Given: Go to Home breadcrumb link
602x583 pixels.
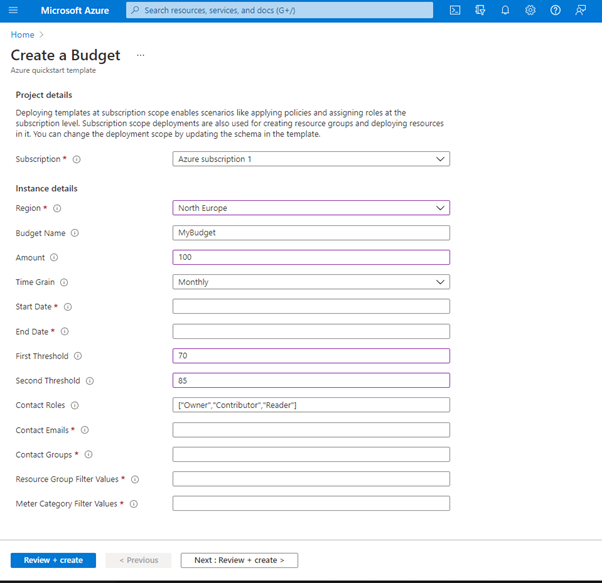Looking at the screenshot, I should [x=22, y=35].
